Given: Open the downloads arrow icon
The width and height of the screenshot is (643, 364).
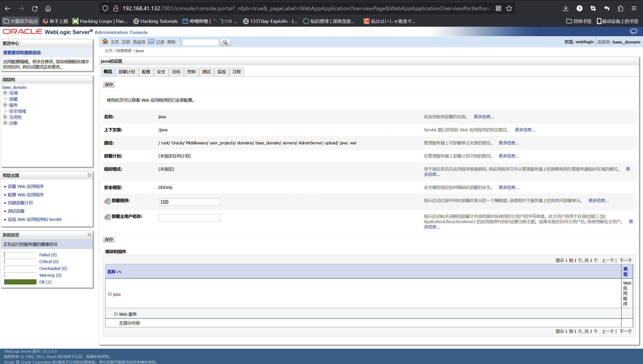Looking at the screenshot, I should click(566, 9).
